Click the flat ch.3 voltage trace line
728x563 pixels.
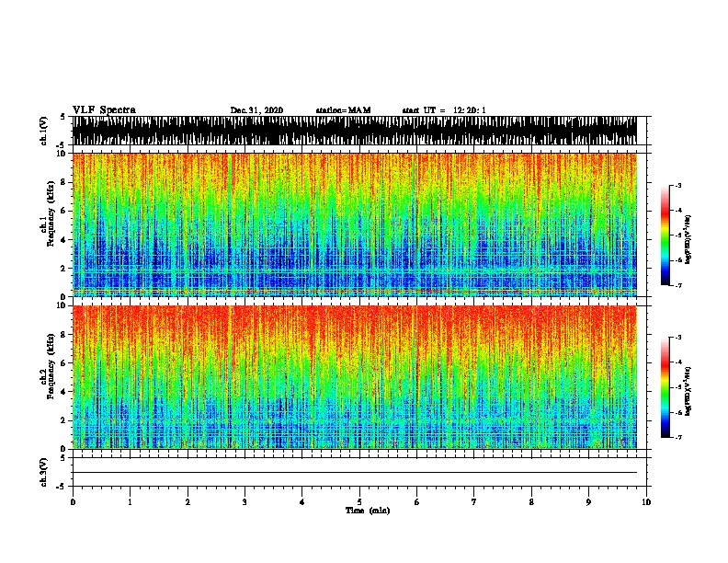354,473
